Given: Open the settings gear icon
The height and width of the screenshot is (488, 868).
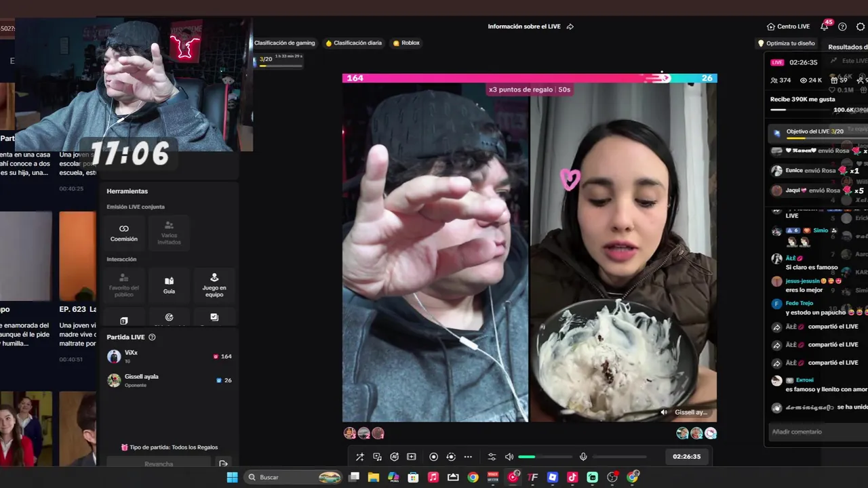Looking at the screenshot, I should (x=861, y=26).
